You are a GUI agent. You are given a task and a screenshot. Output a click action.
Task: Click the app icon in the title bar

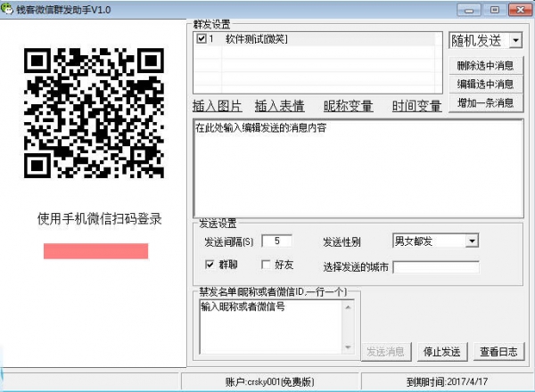[7, 9]
